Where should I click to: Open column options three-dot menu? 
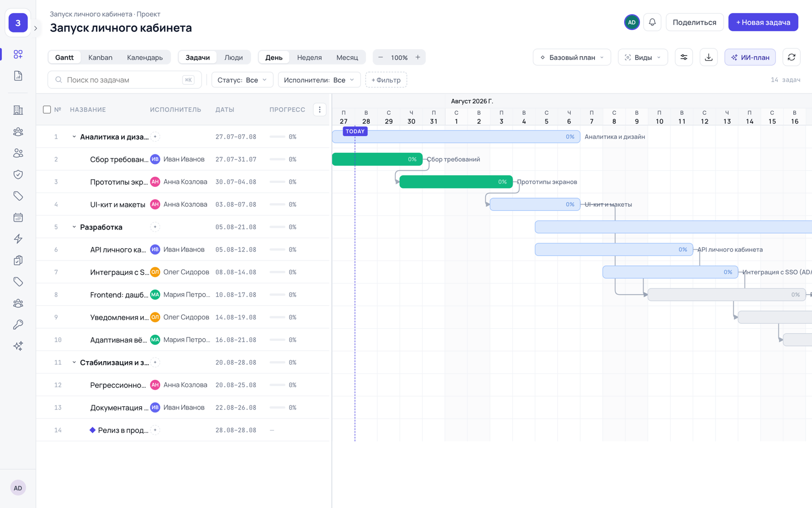click(x=320, y=110)
